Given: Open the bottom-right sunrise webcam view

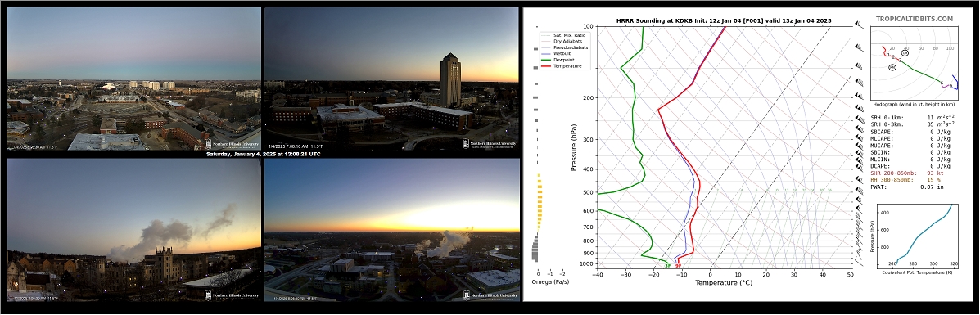Looking at the screenshot, I should [x=392, y=229].
